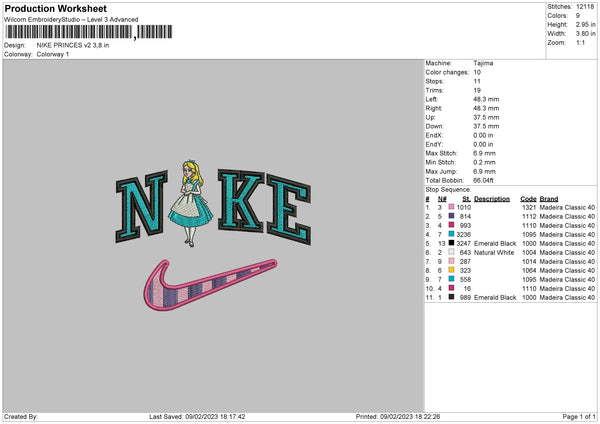Click the embroidered letter K in the design
Viewport: 600px width, 424px height.
click(x=240, y=201)
